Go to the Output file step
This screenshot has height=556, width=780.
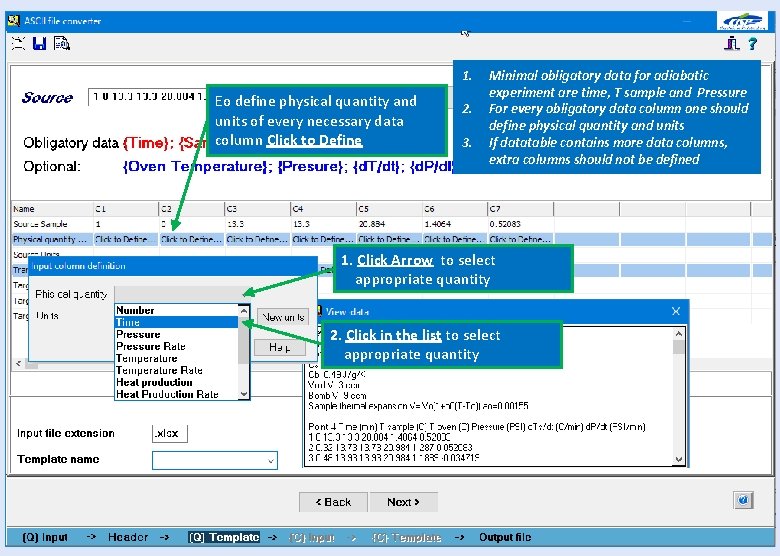click(505, 537)
